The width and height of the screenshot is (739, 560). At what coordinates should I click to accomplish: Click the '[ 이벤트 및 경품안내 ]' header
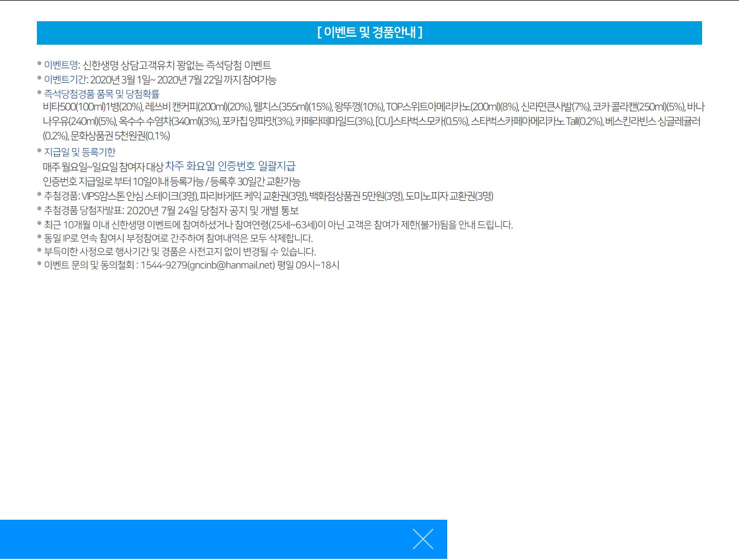[369, 32]
